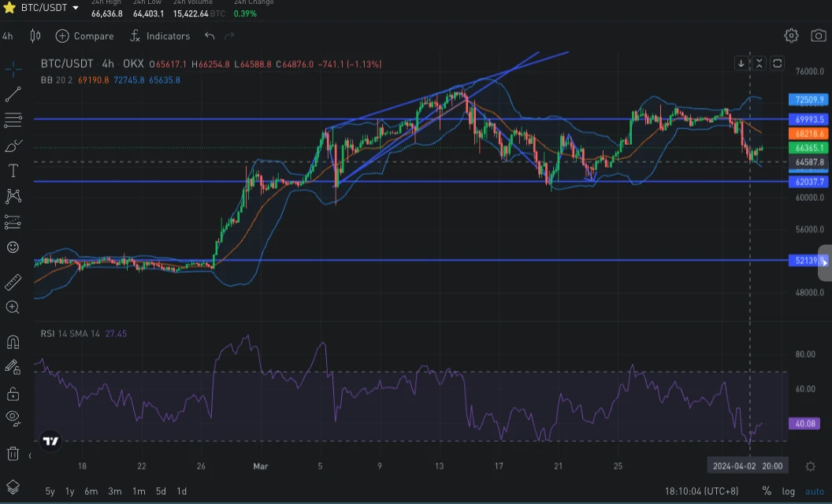
Task: Select the brush drawing tool
Action: 13,146
